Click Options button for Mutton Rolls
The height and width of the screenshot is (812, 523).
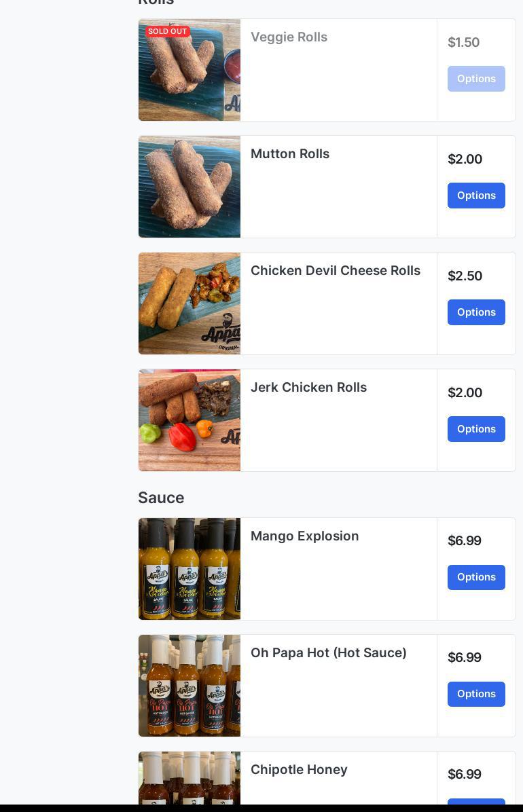tap(476, 196)
